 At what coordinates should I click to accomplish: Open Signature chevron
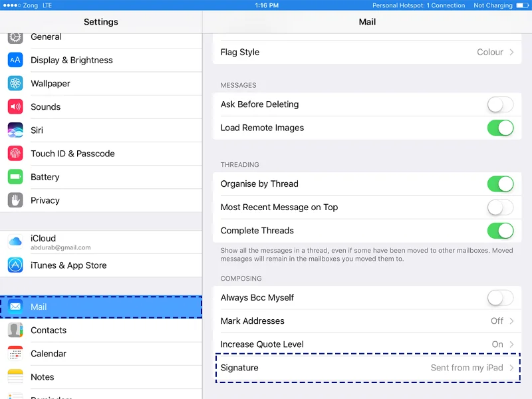coord(511,368)
